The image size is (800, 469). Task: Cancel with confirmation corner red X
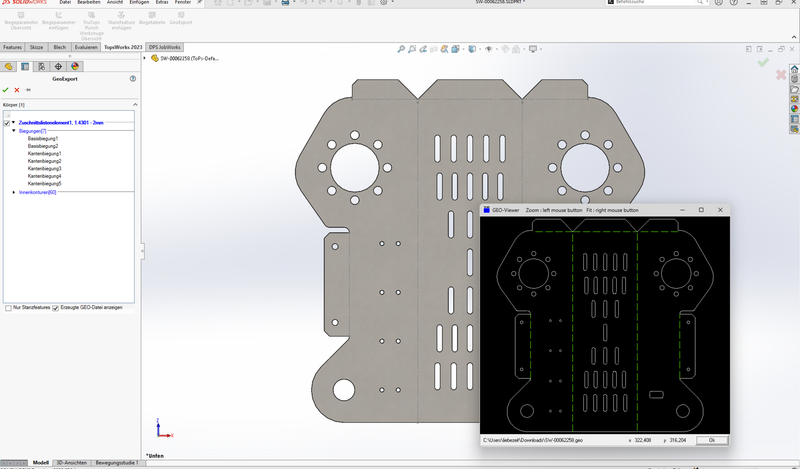tap(781, 75)
